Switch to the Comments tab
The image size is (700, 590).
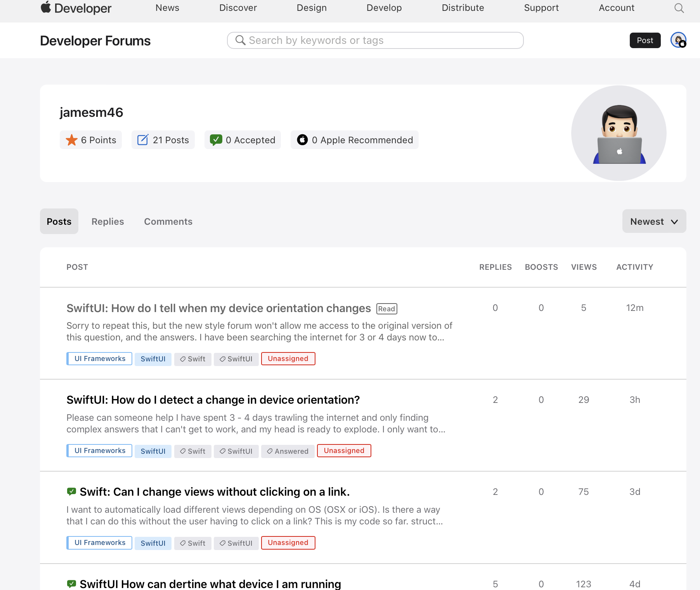pos(168,222)
